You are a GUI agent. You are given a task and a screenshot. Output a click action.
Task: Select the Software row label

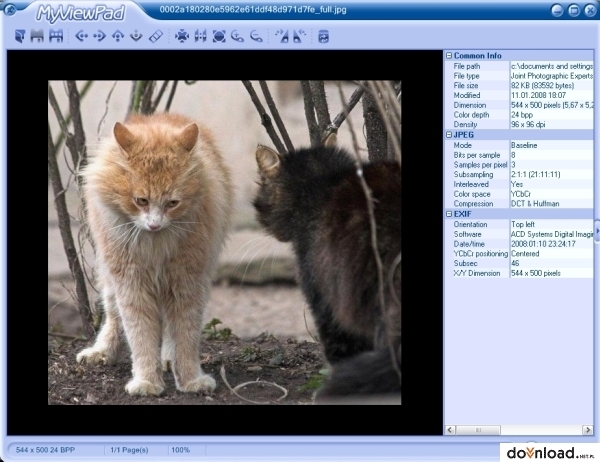[467, 234]
